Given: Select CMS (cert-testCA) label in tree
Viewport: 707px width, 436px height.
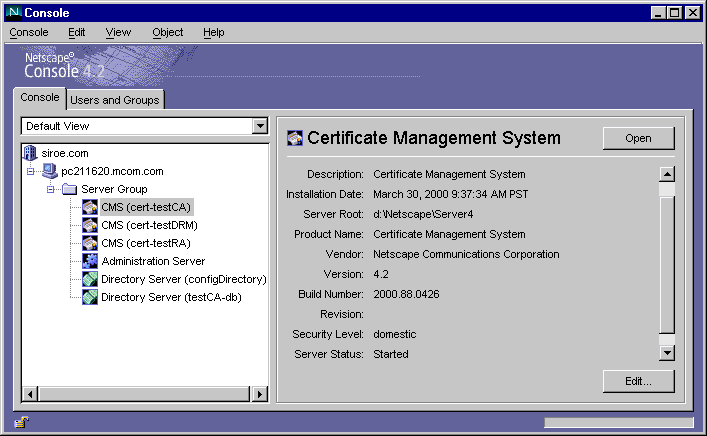Looking at the screenshot, I should tap(146, 207).
